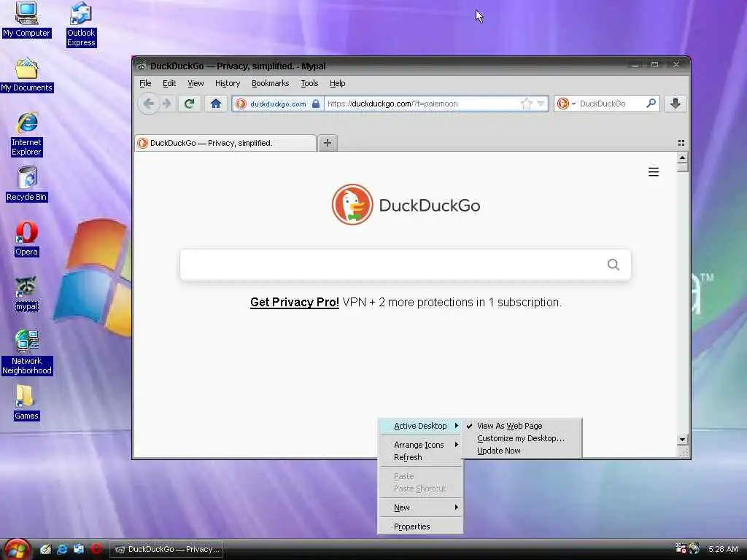Image resolution: width=747 pixels, height=560 pixels.
Task: Select the Outlook Express desktop icon
Action: [x=81, y=25]
